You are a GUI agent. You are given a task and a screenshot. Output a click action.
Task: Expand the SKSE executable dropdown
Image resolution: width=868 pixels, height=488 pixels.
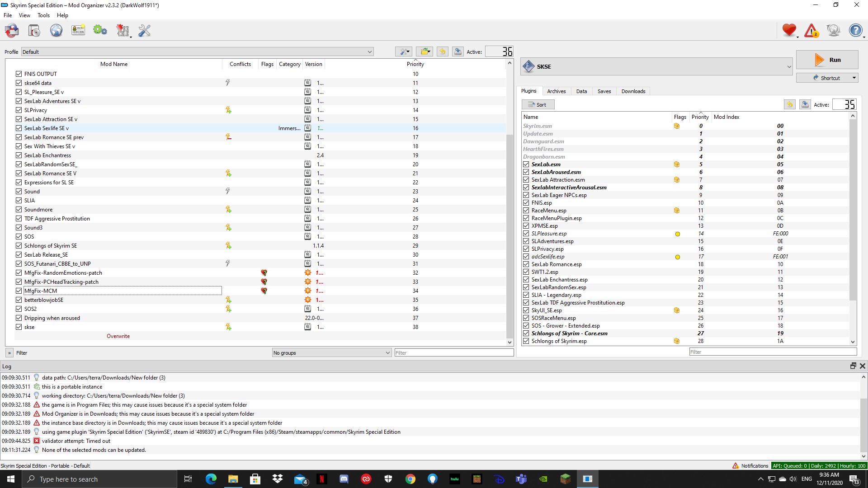(x=657, y=66)
